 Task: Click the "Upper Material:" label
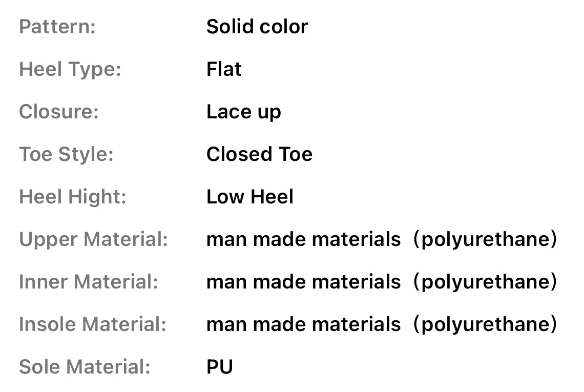click(x=94, y=239)
